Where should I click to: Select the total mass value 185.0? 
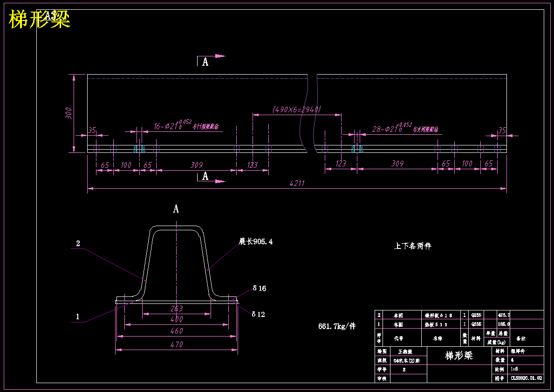pos(504,324)
